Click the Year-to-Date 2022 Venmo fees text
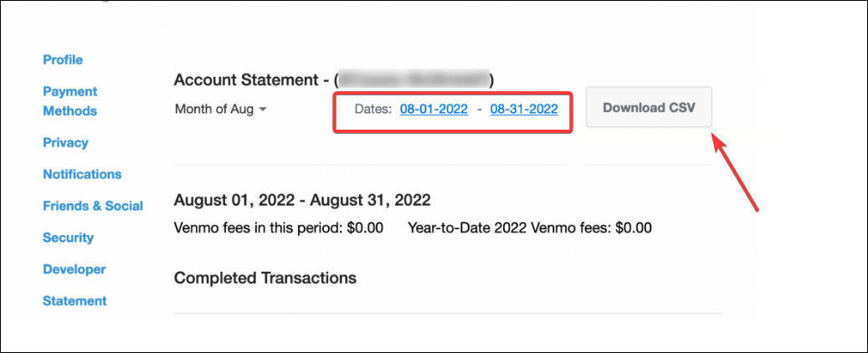This screenshot has height=353, width=868. [x=529, y=228]
